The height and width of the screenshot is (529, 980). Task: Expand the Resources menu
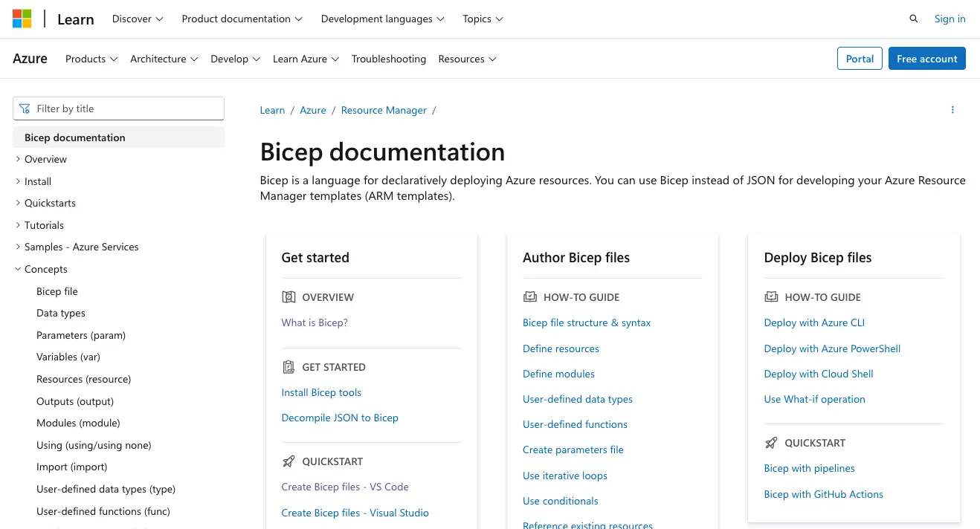[468, 59]
